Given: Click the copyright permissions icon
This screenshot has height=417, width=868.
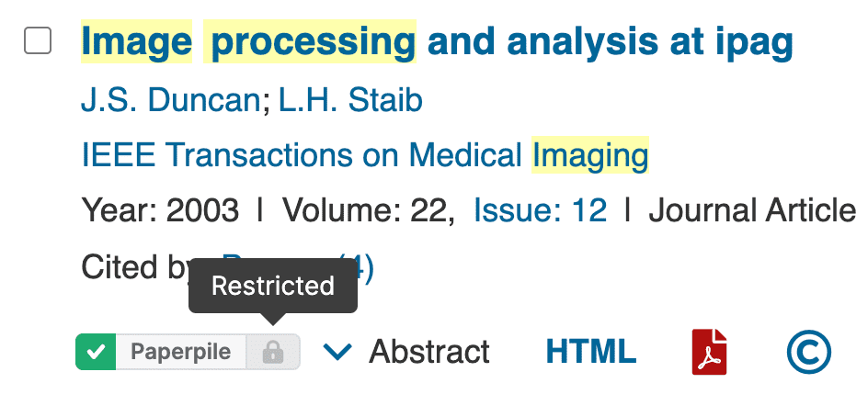Looking at the screenshot, I should click(808, 352).
